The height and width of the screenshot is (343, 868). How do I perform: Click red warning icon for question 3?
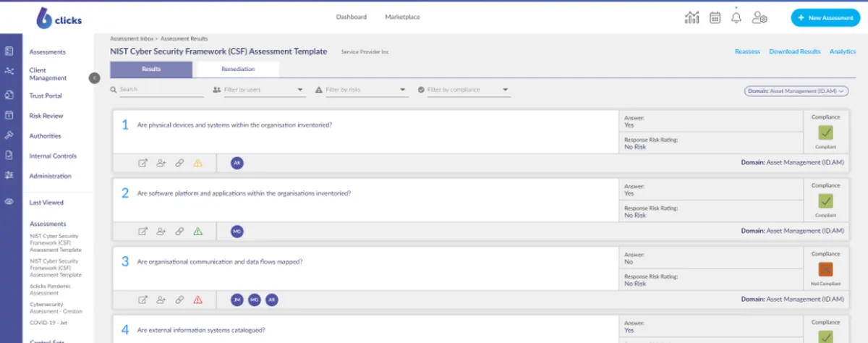(197, 299)
